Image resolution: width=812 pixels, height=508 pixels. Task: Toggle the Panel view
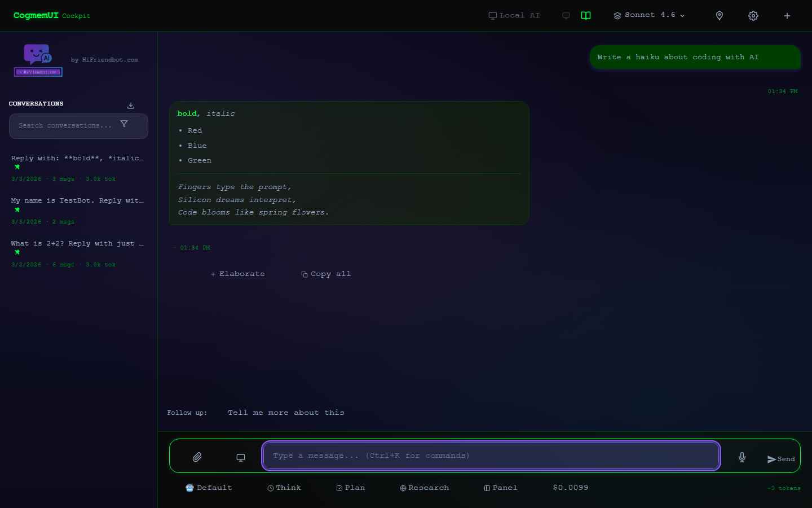point(501,488)
